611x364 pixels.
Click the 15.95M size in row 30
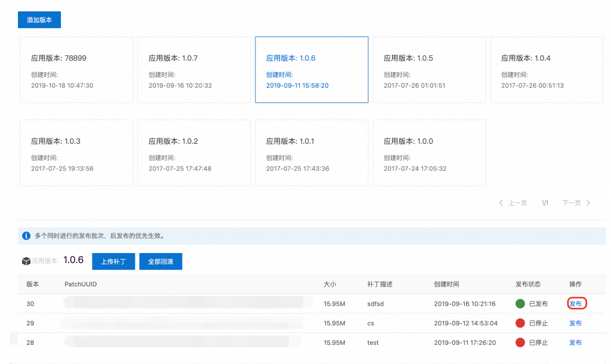(x=334, y=304)
